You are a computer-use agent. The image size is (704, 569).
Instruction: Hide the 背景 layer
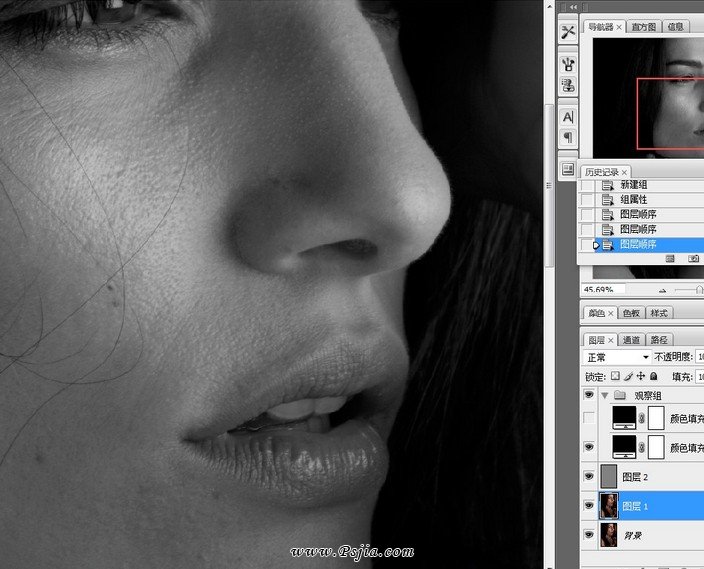click(x=588, y=535)
